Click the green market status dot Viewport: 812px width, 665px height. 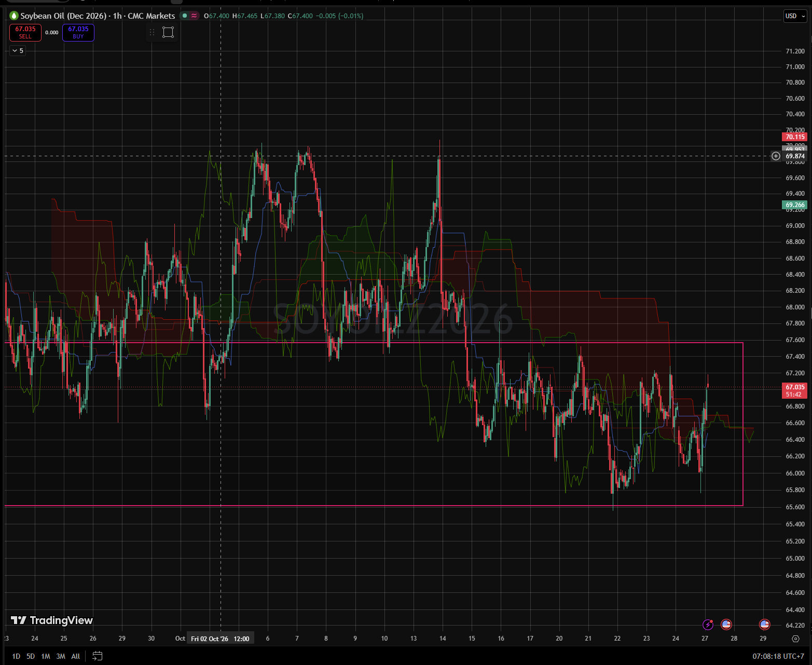click(184, 16)
